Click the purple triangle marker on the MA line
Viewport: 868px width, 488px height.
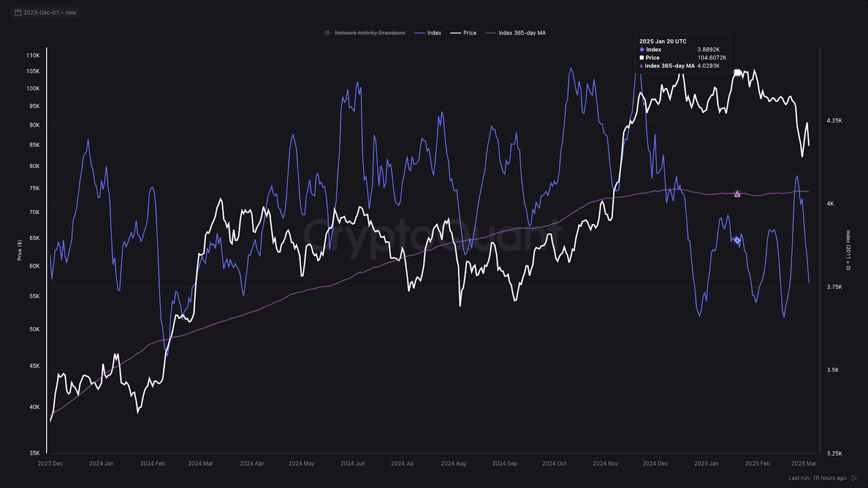point(737,194)
